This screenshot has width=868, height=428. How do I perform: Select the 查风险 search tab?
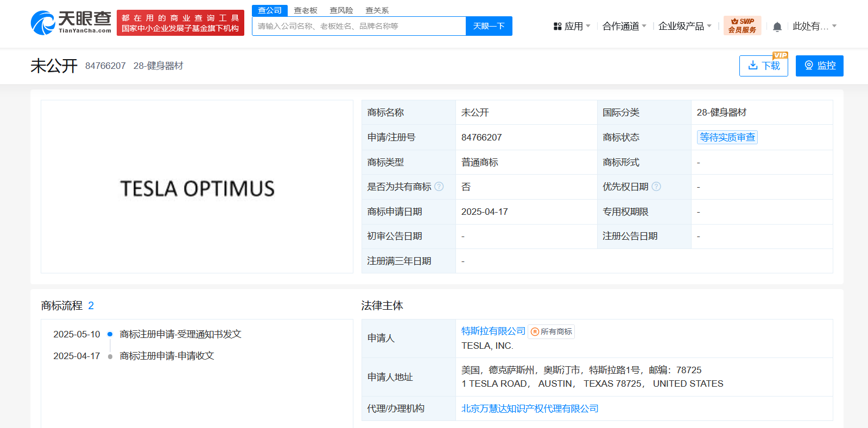pyautogui.click(x=341, y=10)
